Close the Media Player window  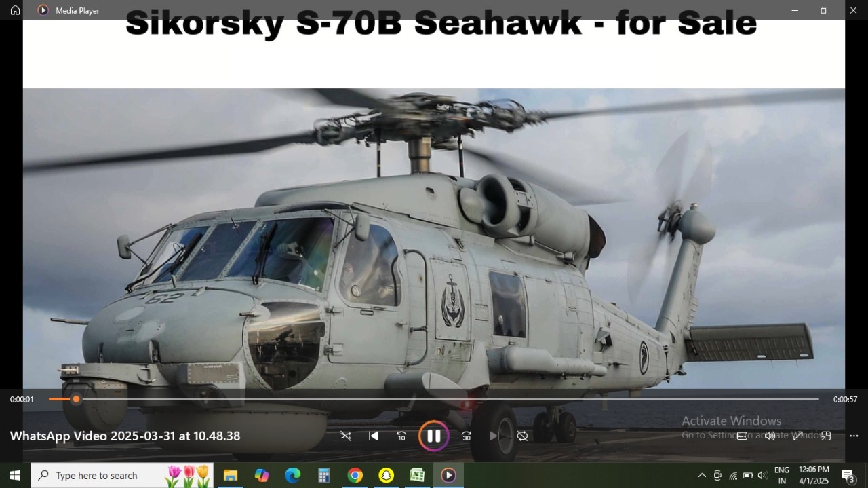click(853, 10)
